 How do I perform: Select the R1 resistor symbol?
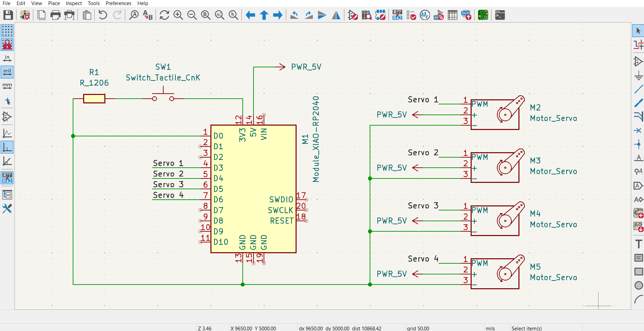[94, 99]
